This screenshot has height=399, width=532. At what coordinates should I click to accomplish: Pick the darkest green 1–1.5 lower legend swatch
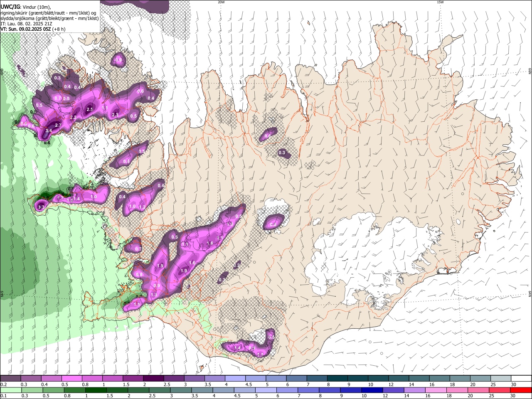coord(96,390)
